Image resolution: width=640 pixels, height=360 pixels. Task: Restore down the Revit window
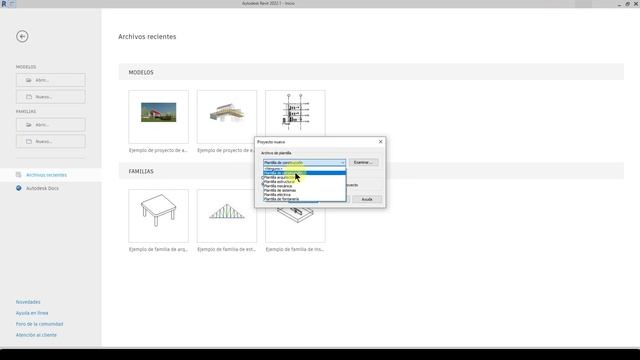click(627, 4)
